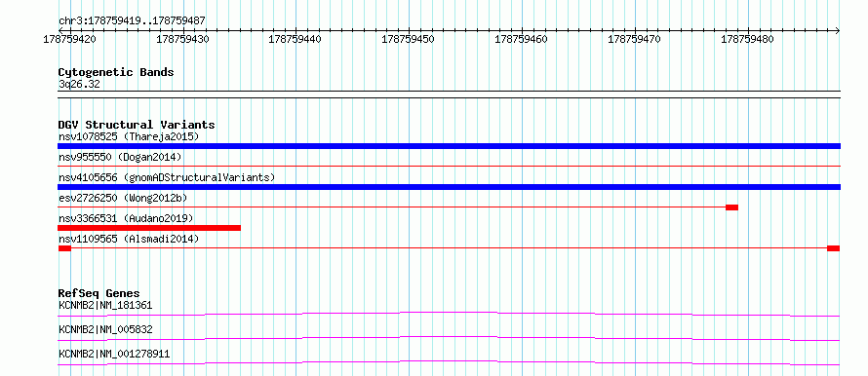This screenshot has width=868, height=376.
Task: Click the KCNMB2|NM_005832 transcript label
Action: click(x=105, y=329)
